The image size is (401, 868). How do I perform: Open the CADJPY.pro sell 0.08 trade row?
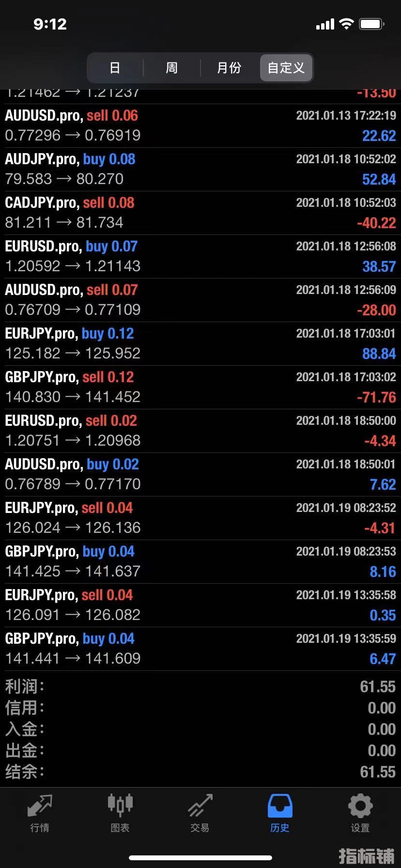[x=200, y=213]
